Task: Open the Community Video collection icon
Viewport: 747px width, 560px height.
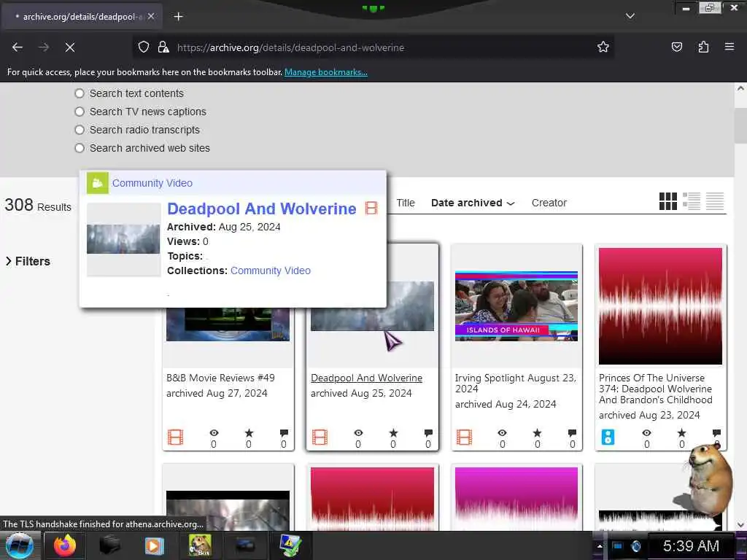Action: coord(97,183)
